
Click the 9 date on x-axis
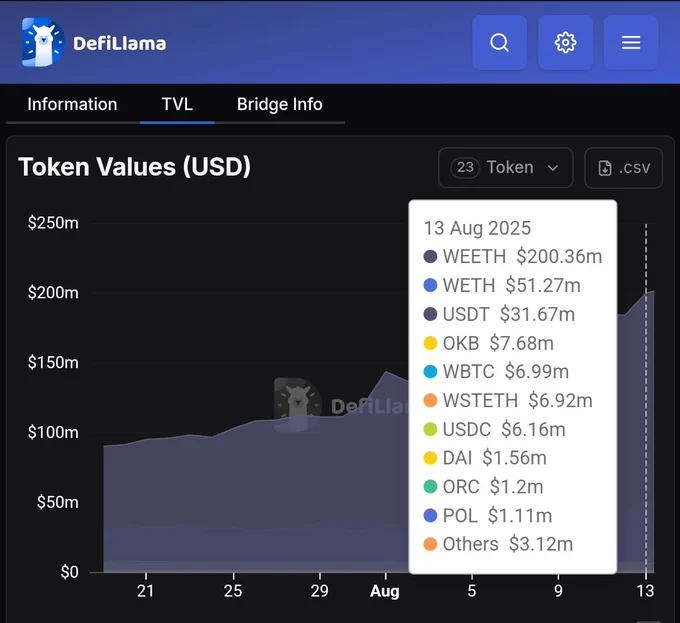[558, 591]
